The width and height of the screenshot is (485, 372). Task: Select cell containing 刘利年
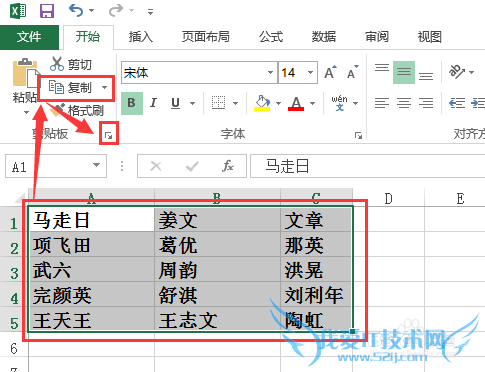coord(316,295)
